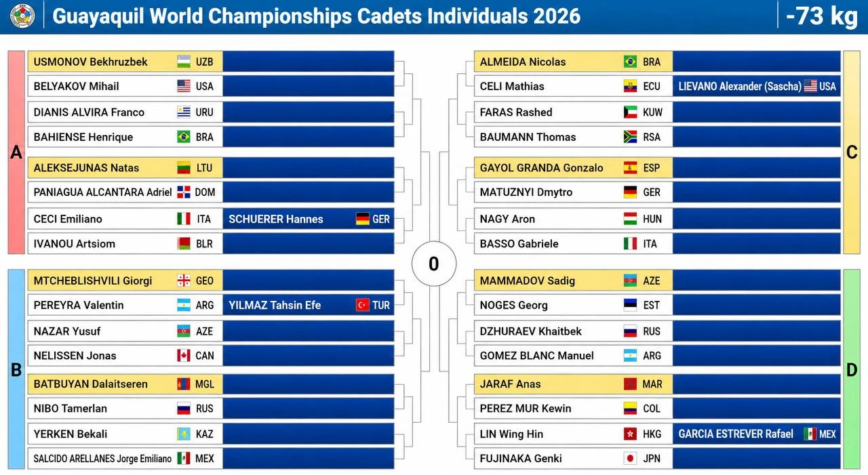Click the Brazil flag beside ALMEIDA Nicolas
Screen dimensions: 868x475
click(x=630, y=62)
